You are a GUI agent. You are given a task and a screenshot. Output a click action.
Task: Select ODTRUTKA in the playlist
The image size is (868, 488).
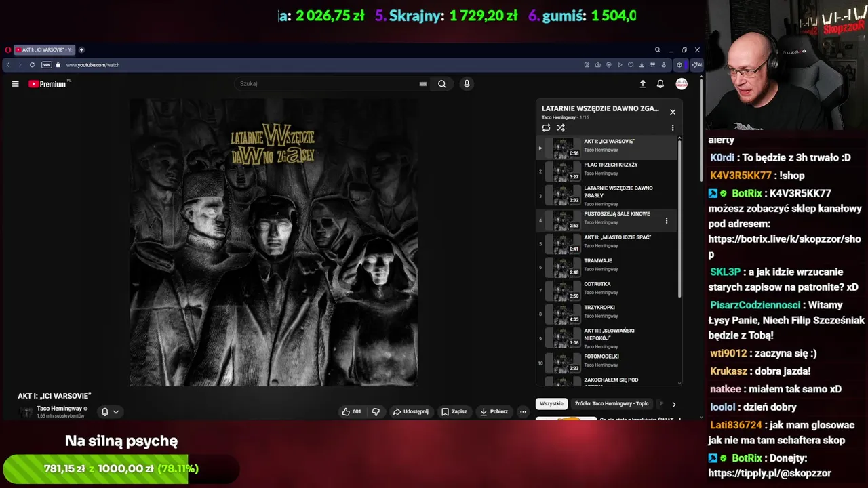pyautogui.click(x=606, y=291)
